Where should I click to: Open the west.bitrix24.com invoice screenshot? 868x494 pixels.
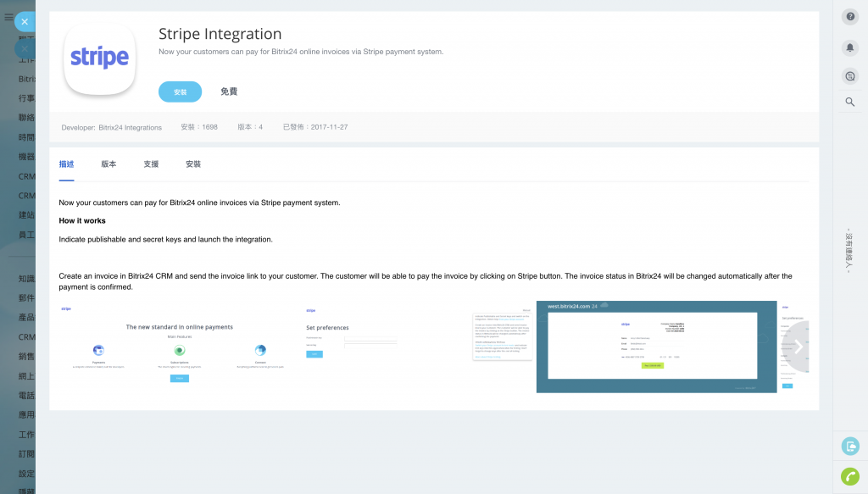(x=657, y=347)
